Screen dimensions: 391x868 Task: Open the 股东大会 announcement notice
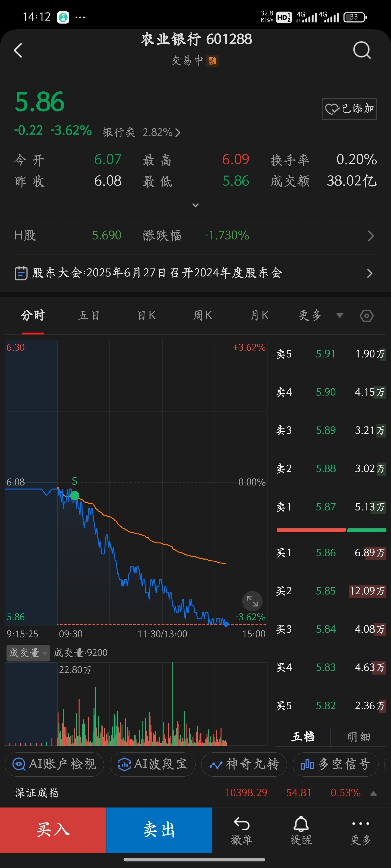click(x=195, y=273)
